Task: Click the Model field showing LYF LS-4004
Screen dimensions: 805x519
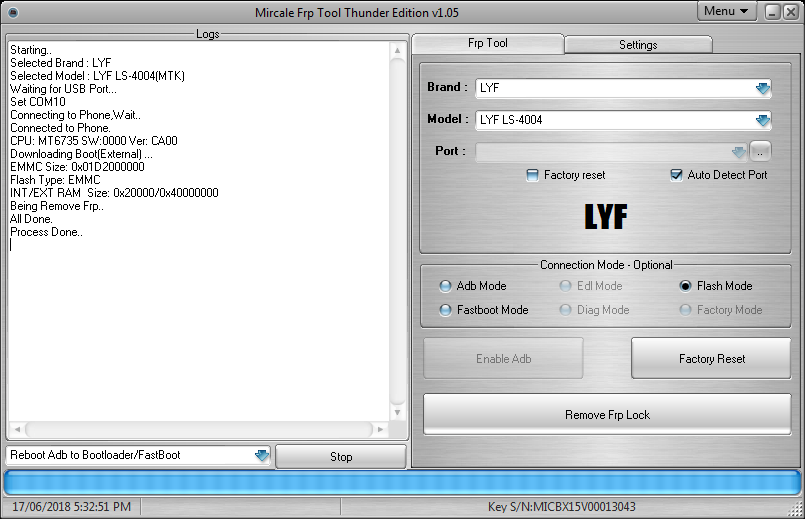Action: point(623,120)
